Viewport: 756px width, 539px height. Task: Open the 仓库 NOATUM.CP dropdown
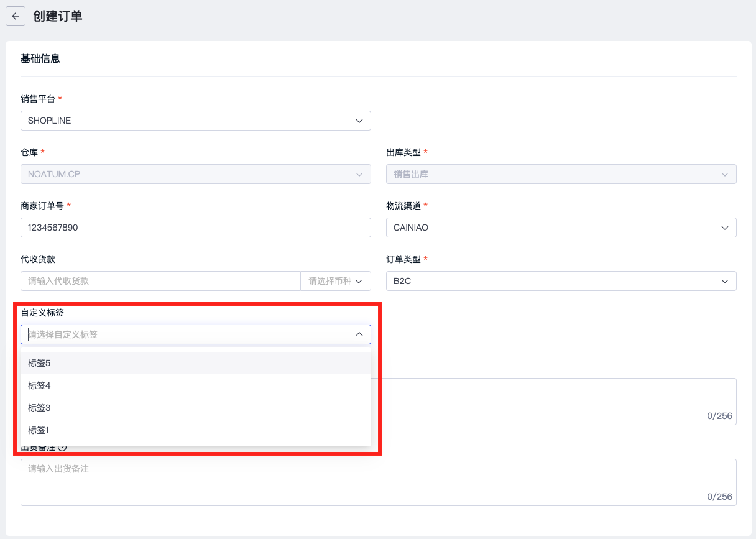coord(196,174)
